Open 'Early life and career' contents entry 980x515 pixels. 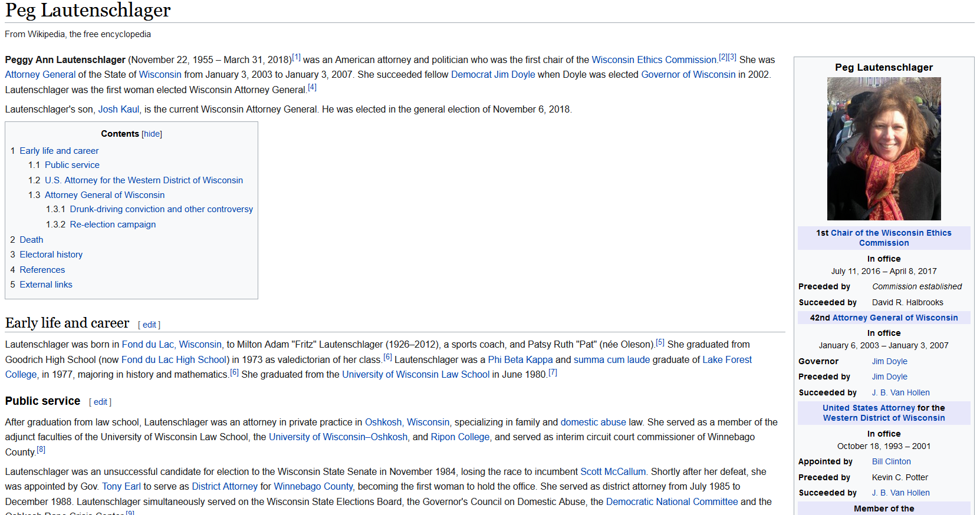59,151
